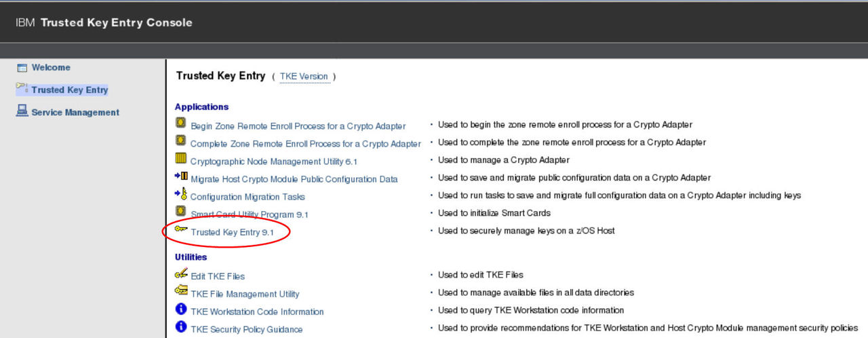868x338 pixels.
Task: Click the TKE Security Policy Guidance info icon
Action: click(181, 327)
